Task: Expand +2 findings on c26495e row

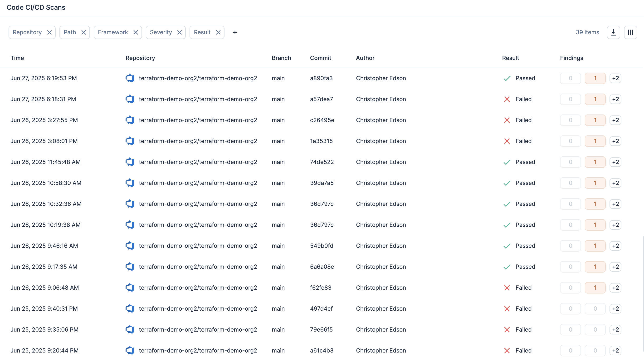Action: click(x=615, y=120)
